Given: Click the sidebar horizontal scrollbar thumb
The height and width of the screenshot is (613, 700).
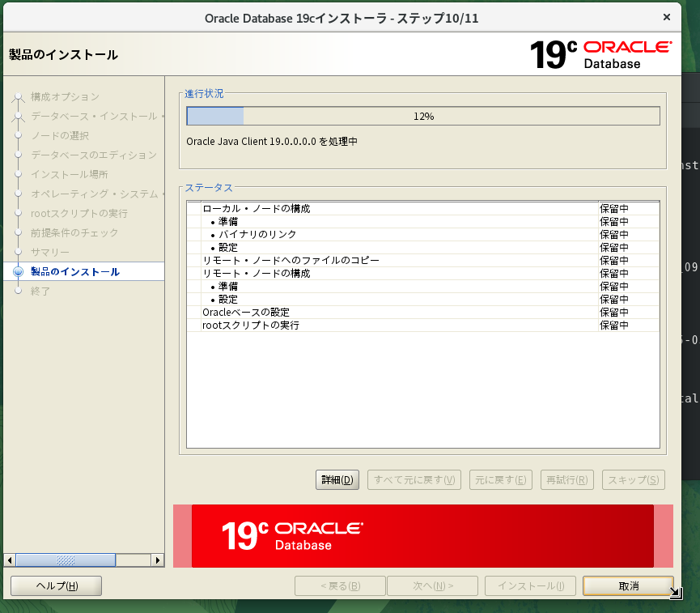Looking at the screenshot, I should 66,560.
